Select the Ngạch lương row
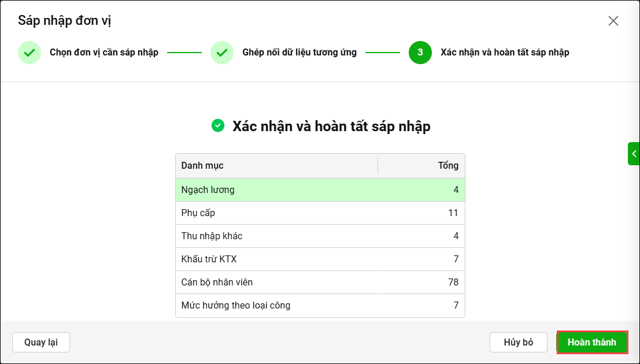Image resolution: width=640 pixels, height=364 pixels. click(320, 190)
